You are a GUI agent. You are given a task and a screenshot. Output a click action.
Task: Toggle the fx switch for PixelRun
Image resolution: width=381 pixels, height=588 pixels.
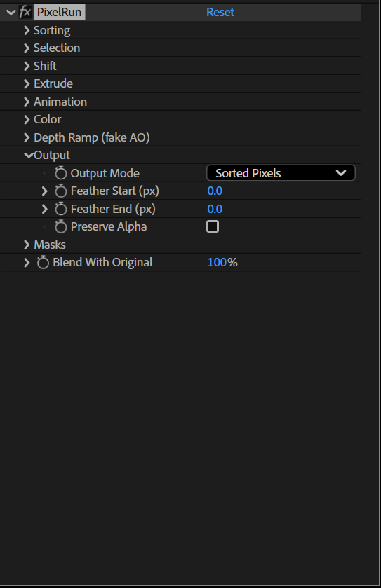click(x=25, y=12)
